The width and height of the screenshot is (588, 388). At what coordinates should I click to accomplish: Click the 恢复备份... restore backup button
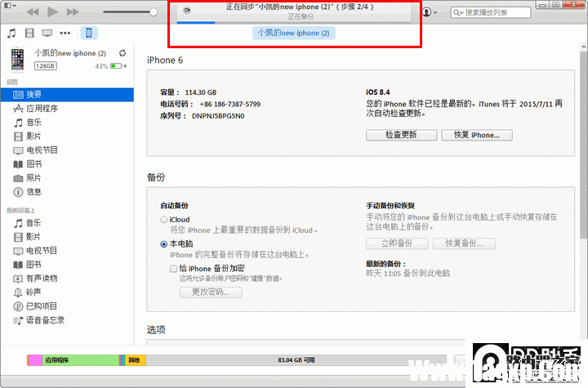pos(464,243)
